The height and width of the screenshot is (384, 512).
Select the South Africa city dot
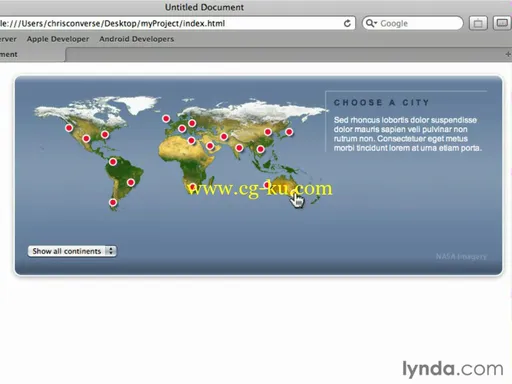193,187
